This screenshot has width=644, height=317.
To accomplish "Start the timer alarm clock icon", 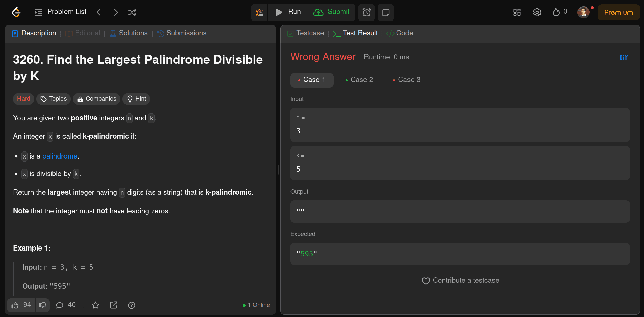I will (x=367, y=13).
